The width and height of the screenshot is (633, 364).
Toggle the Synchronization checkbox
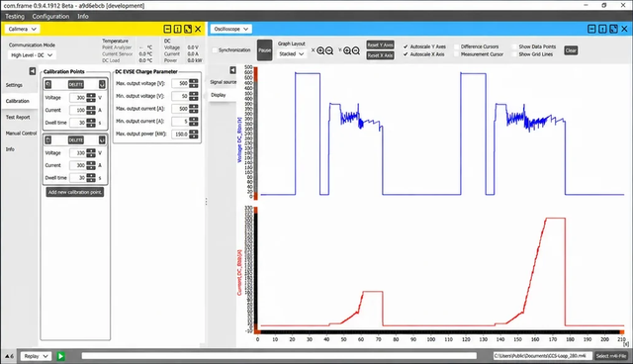click(x=215, y=50)
